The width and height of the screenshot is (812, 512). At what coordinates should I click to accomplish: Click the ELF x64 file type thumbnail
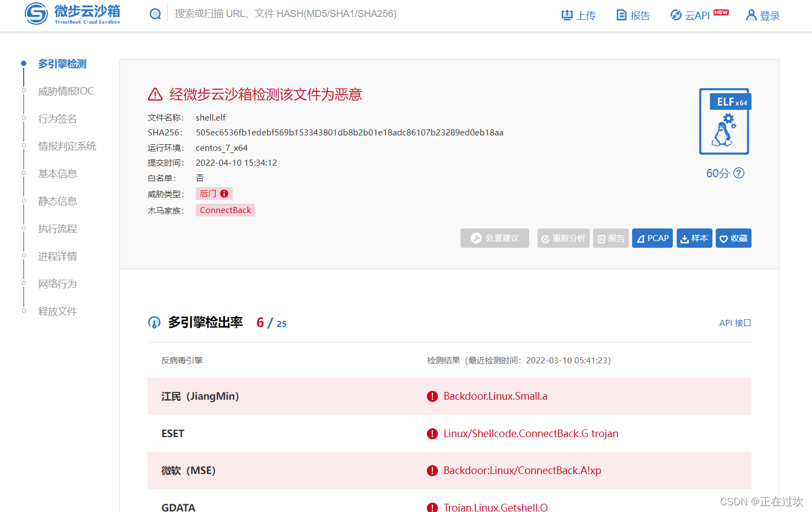pos(725,122)
